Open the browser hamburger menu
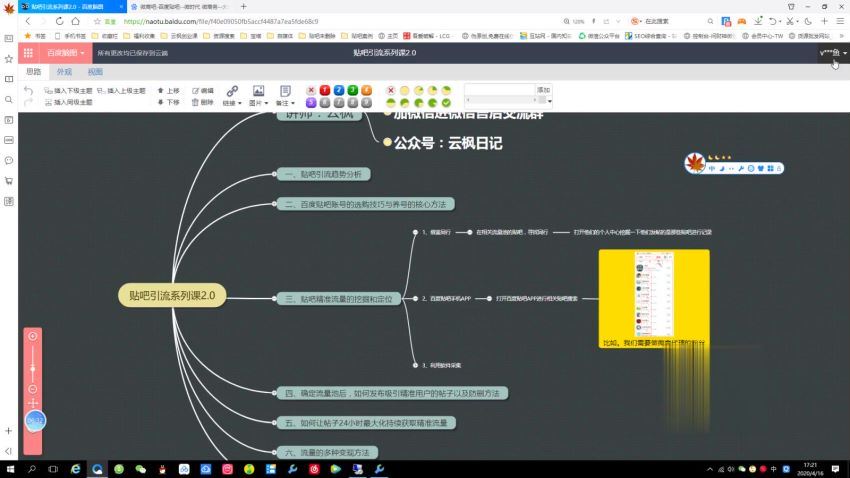The height and width of the screenshot is (478, 850). tap(840, 21)
